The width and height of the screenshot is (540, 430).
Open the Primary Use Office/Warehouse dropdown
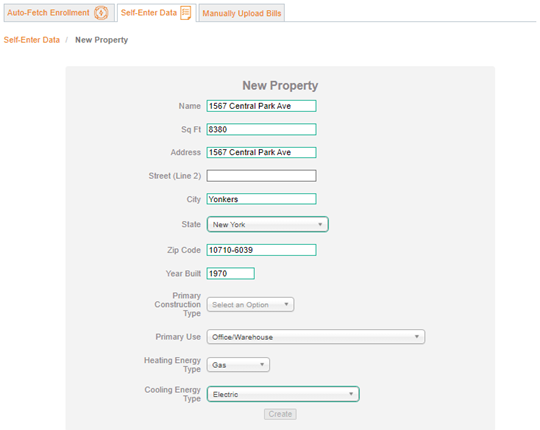coord(316,337)
